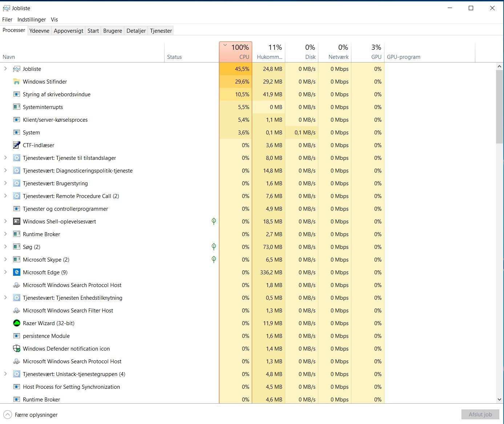Open the Filer menu
Viewport: 504px width, 424px height.
coord(7,20)
